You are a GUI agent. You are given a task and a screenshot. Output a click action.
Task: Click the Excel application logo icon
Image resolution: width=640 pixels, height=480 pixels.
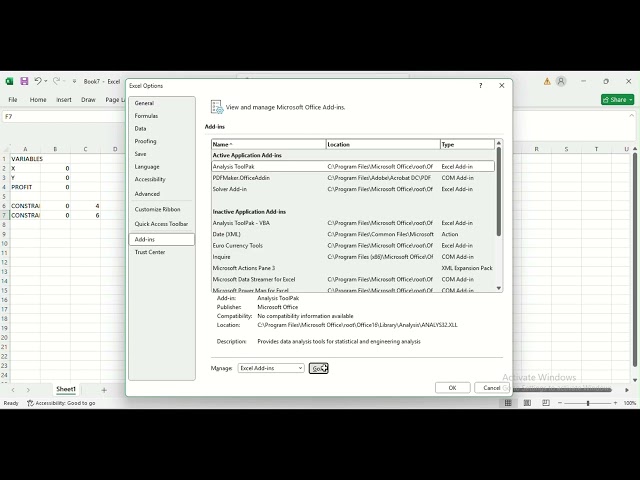(9, 81)
